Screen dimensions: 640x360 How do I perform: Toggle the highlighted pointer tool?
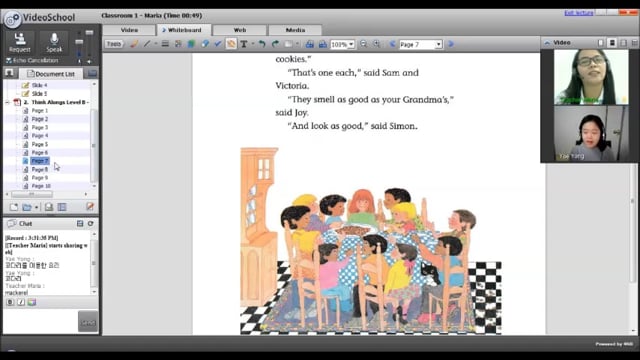pos(231,44)
